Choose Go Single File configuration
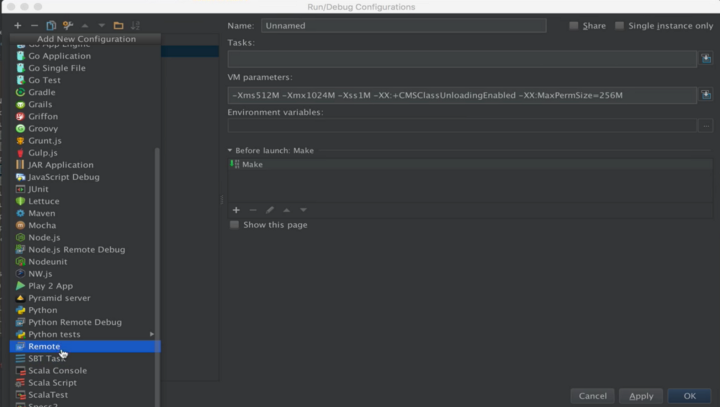Screen dimensions: 720x407 coord(85,68)
